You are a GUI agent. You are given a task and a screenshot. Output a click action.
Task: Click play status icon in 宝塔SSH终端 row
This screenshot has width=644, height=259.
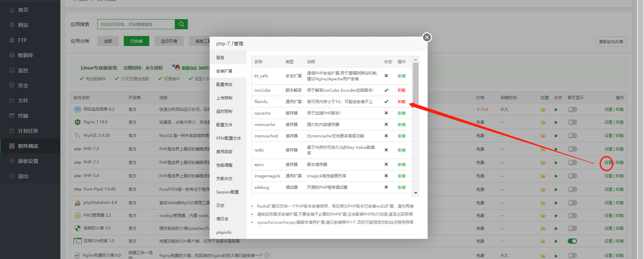click(x=556, y=241)
